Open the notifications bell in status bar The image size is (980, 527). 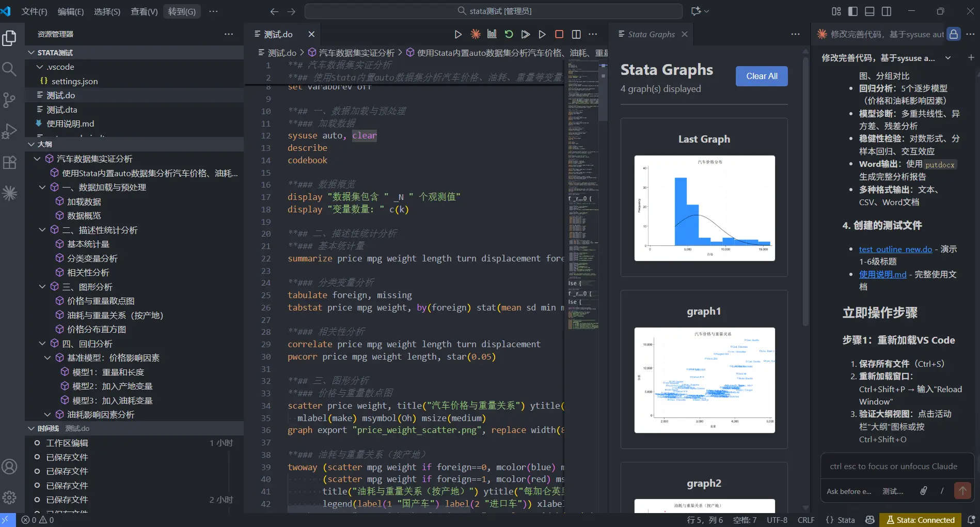point(971,520)
